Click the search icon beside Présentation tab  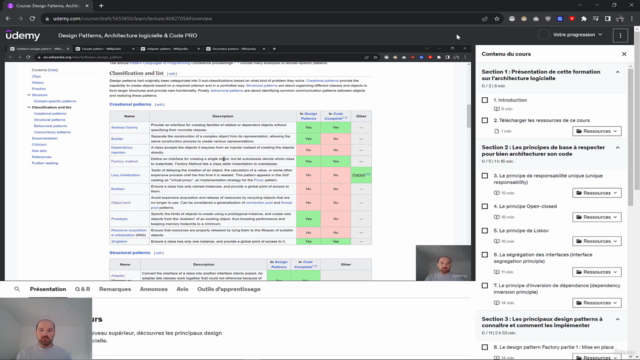[17, 289]
